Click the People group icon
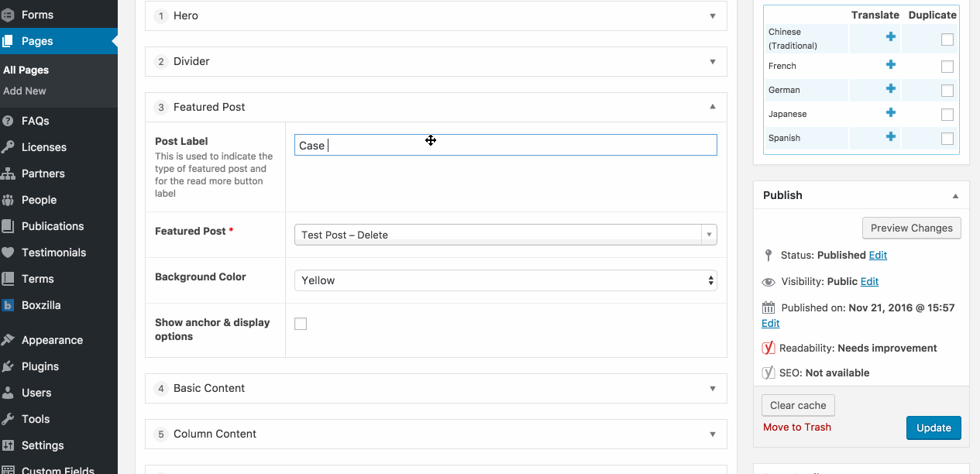 click(x=8, y=200)
